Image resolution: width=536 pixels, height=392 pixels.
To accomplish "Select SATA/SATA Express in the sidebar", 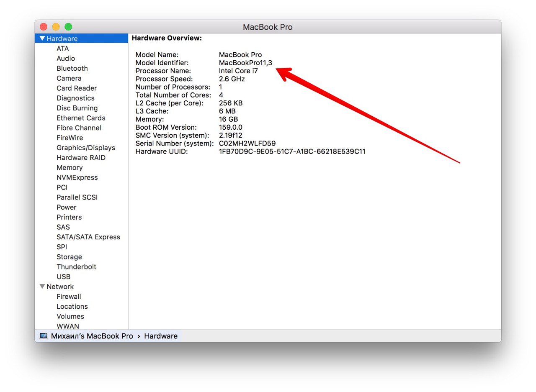I will [88, 237].
